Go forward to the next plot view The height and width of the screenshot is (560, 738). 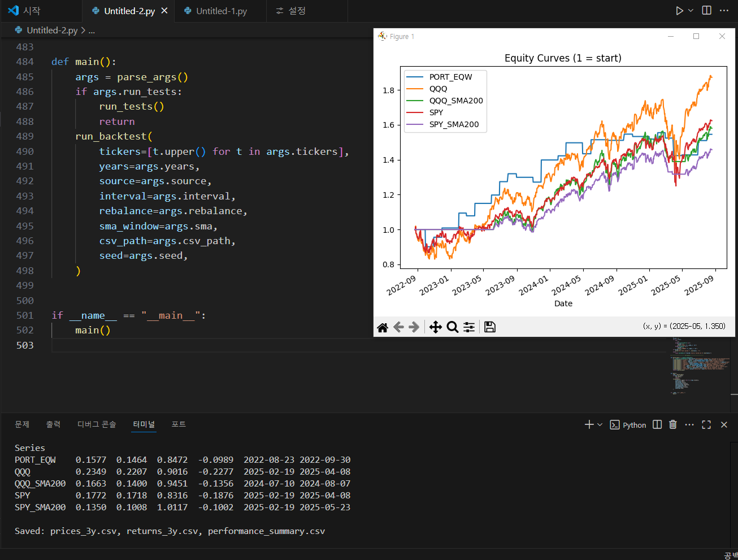click(414, 327)
